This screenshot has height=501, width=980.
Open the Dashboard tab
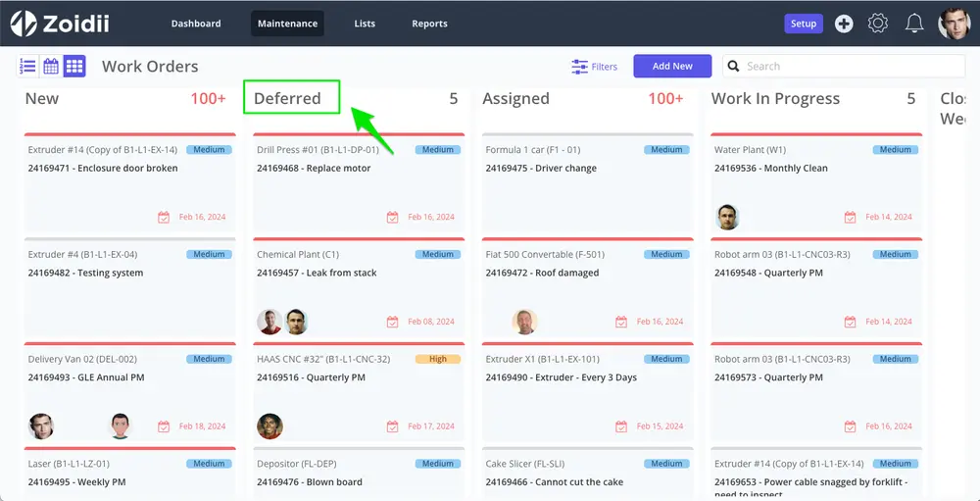pyautogui.click(x=196, y=24)
